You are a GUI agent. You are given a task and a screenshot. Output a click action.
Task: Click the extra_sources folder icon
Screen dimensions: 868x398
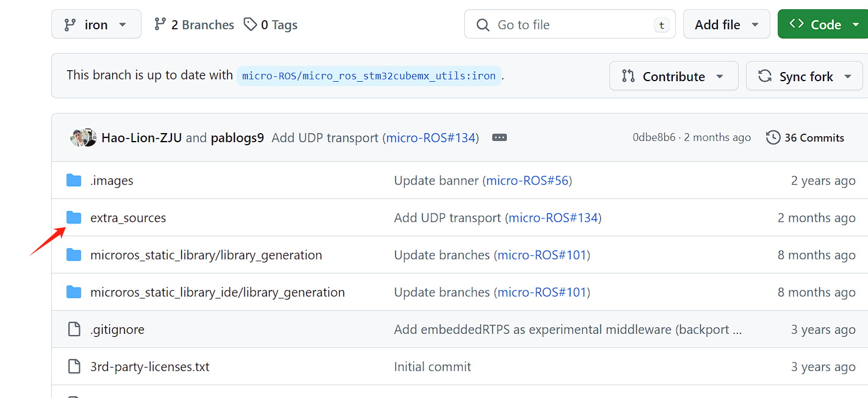[x=74, y=217]
